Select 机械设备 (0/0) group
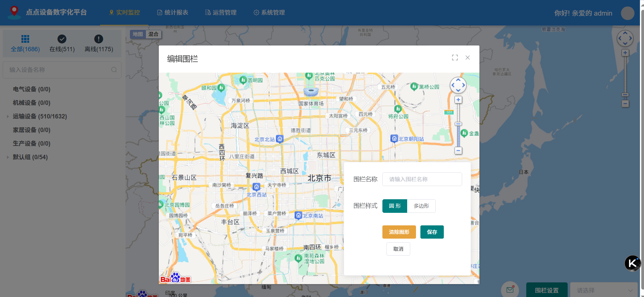 click(x=32, y=103)
